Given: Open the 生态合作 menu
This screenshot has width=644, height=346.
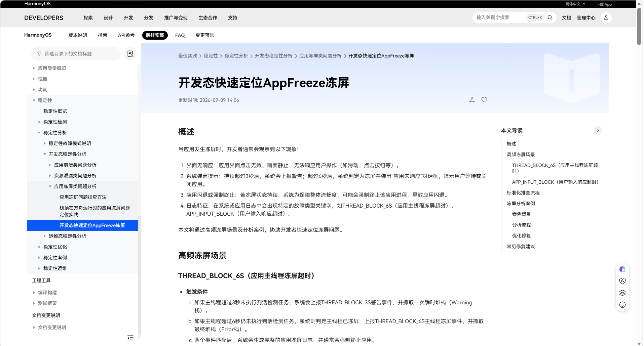Looking at the screenshot, I should point(208,18).
